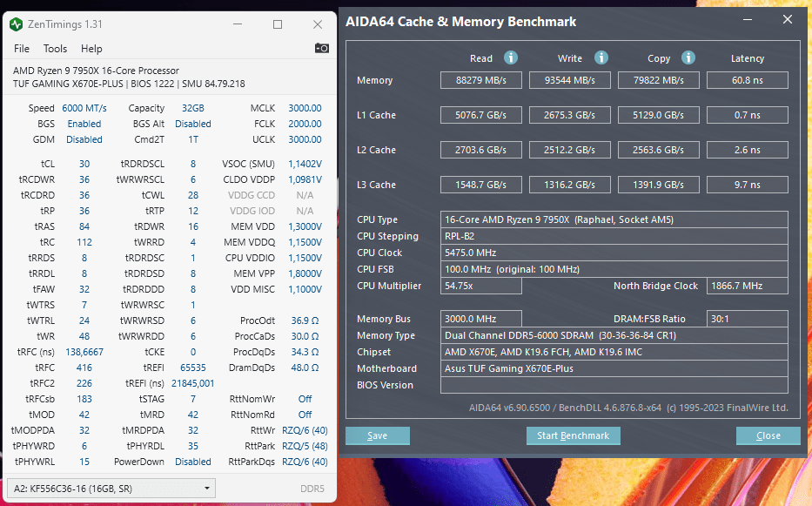Click the MEM VDD value 1,3000V
This screenshot has width=812, height=506.
[x=305, y=226]
